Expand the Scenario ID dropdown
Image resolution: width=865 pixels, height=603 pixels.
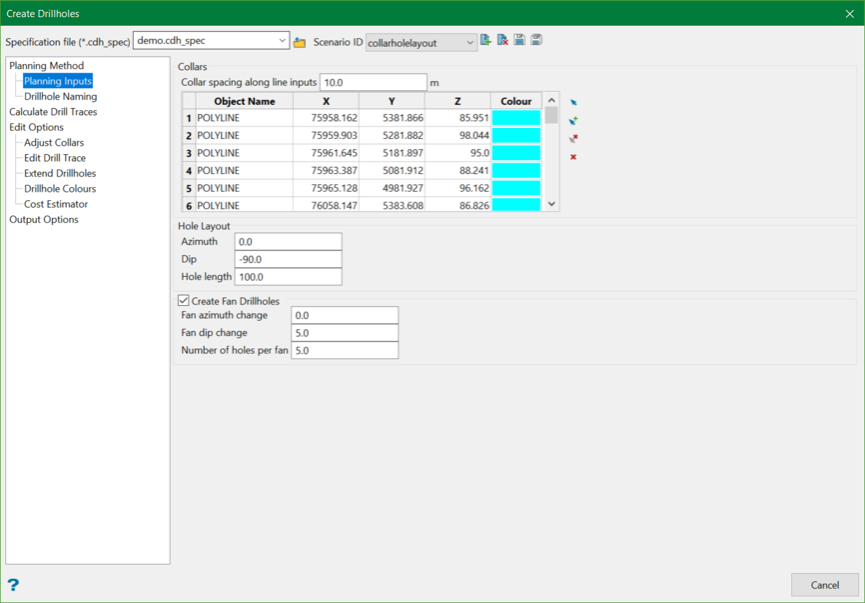469,43
